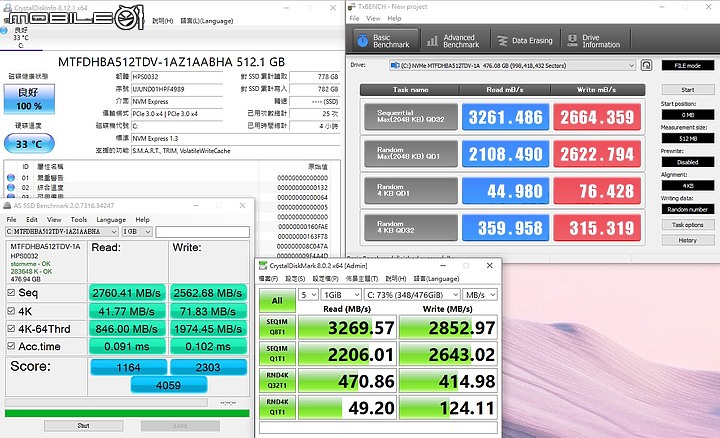Click CrystalDiskMark read value 3269.57
Screen dimensions: 720x438
pyautogui.click(x=347, y=327)
